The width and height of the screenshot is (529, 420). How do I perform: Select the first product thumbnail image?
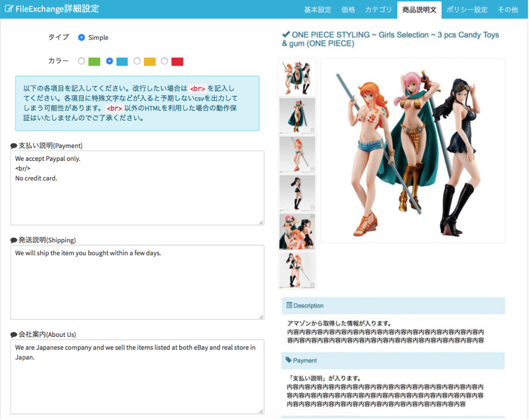(297, 77)
